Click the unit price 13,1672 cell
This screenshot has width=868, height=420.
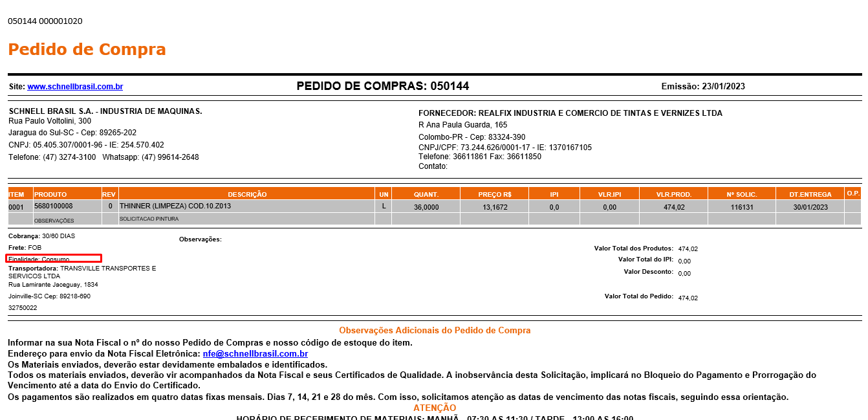495,207
